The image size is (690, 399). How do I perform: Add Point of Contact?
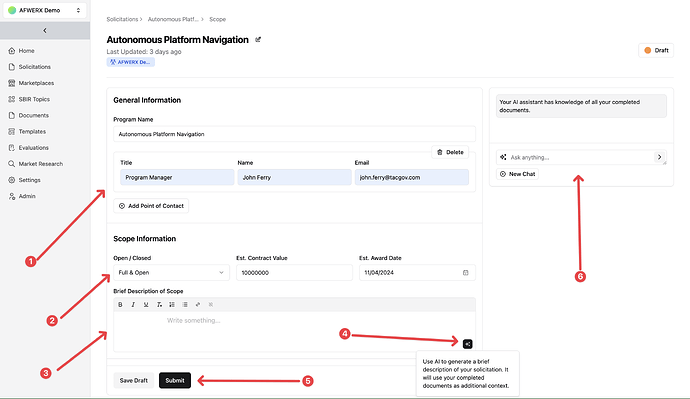151,206
